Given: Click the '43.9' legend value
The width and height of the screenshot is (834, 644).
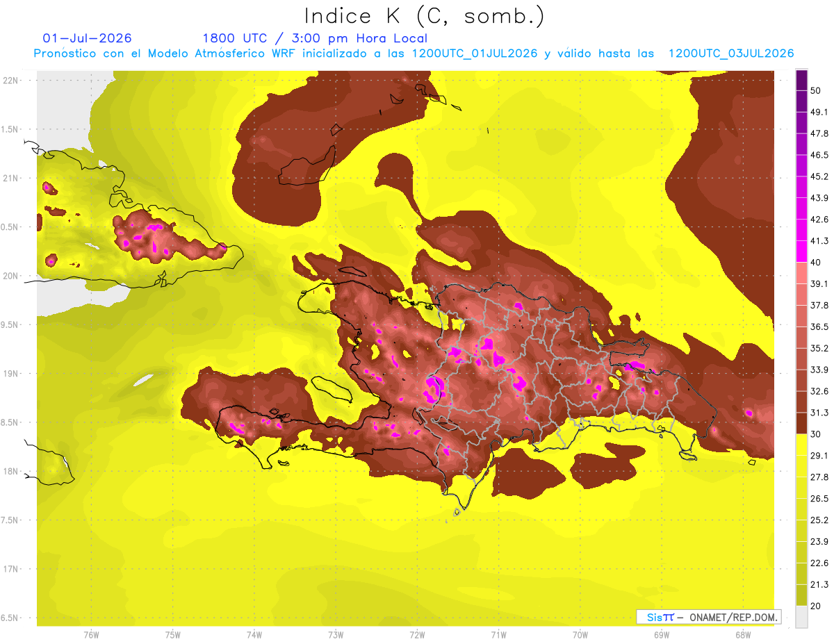Looking at the screenshot, I should click(x=820, y=198).
